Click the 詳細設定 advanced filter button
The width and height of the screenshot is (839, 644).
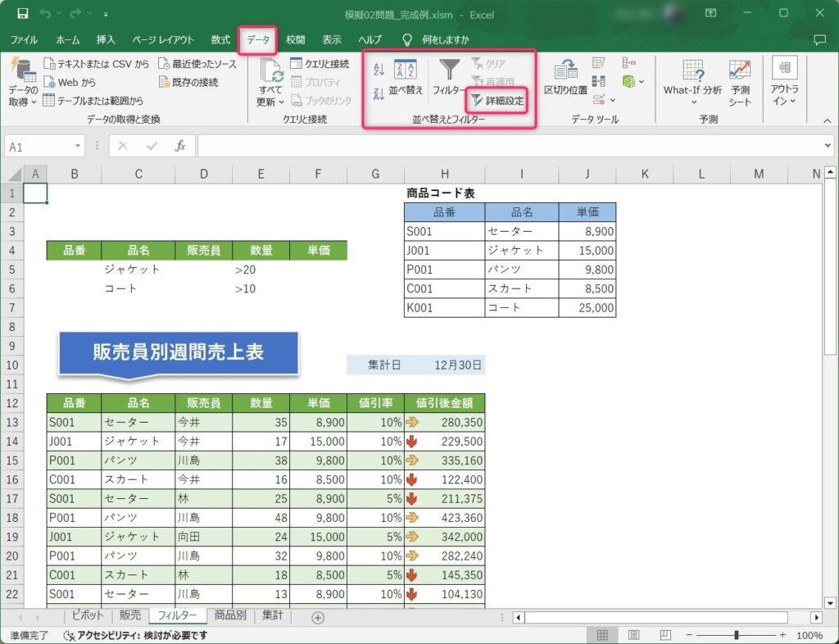497,101
